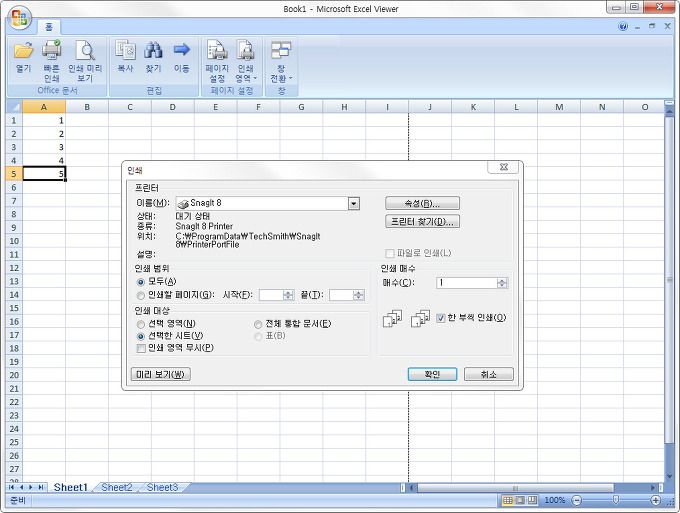This screenshot has width=680, height=513.
Task: Click the 100% zoom level
Action: coord(554,500)
